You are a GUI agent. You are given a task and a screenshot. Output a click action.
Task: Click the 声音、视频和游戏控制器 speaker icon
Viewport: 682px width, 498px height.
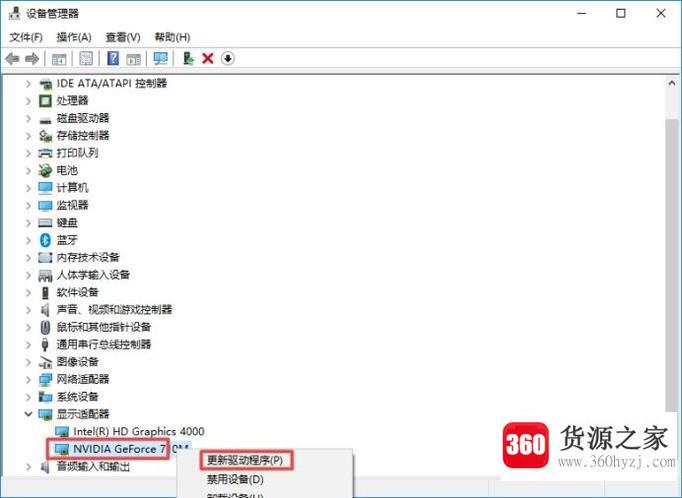[45, 310]
